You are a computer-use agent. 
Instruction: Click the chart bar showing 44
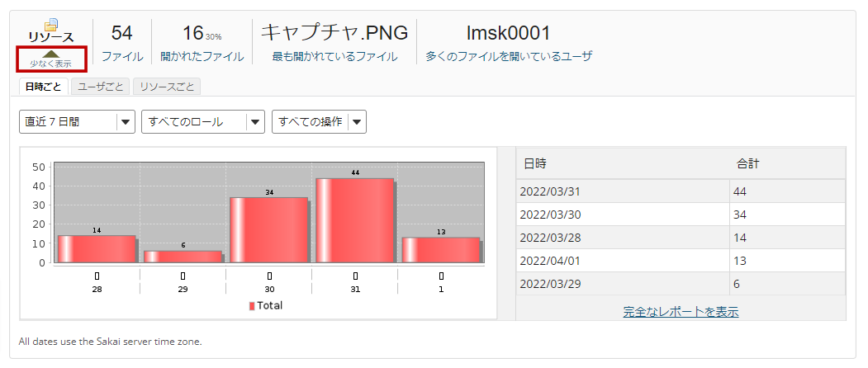354,220
